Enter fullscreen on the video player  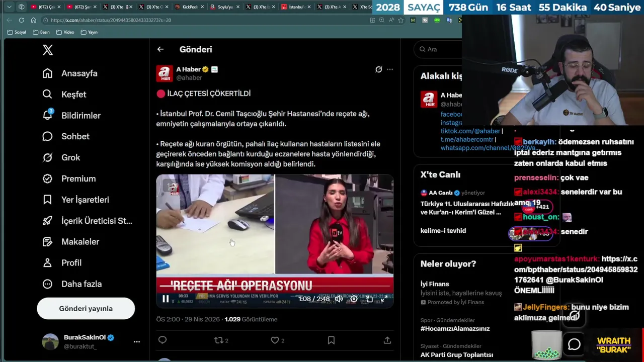(x=384, y=299)
